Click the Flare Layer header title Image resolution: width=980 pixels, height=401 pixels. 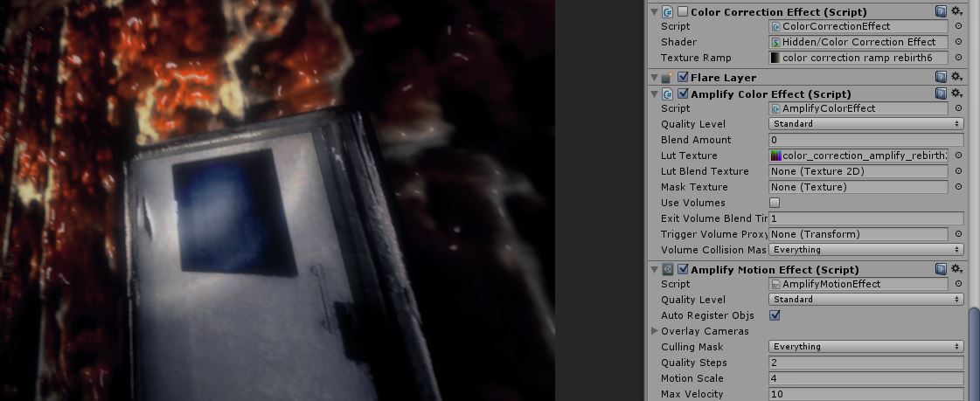723,78
